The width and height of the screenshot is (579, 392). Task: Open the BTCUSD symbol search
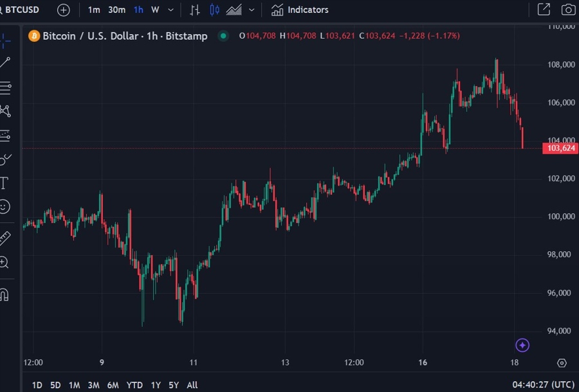point(19,10)
